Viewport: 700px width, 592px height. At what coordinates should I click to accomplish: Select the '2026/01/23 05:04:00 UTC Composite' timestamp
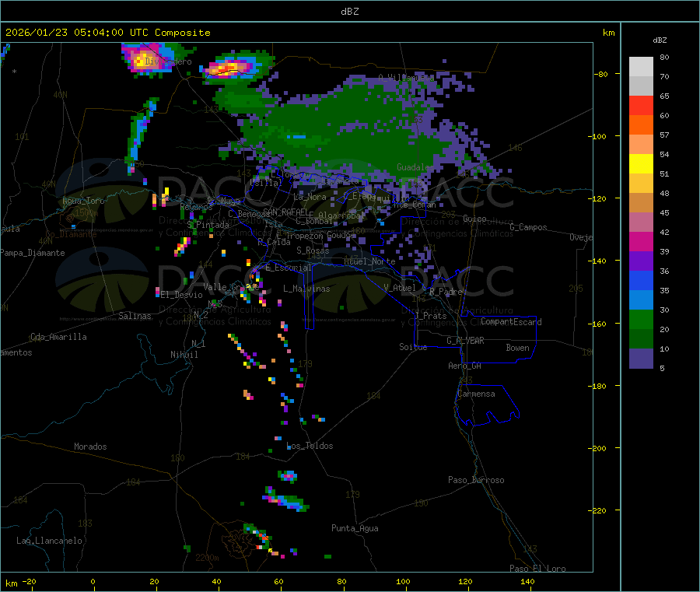107,33
